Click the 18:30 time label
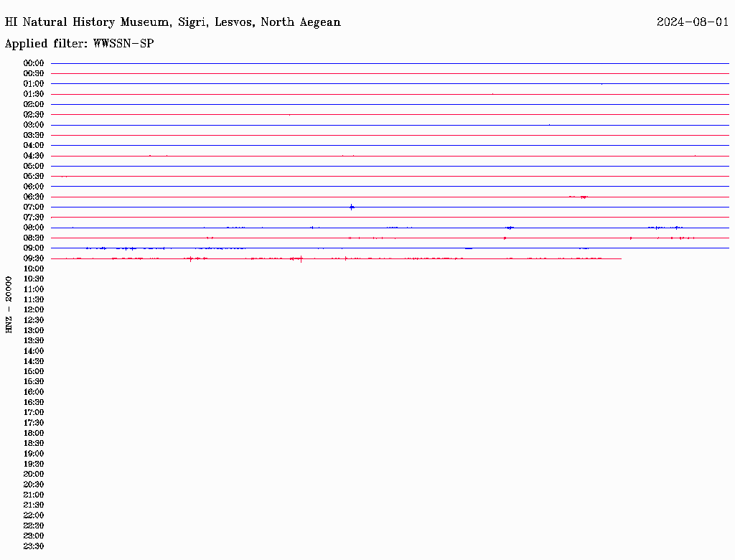 click(x=34, y=443)
